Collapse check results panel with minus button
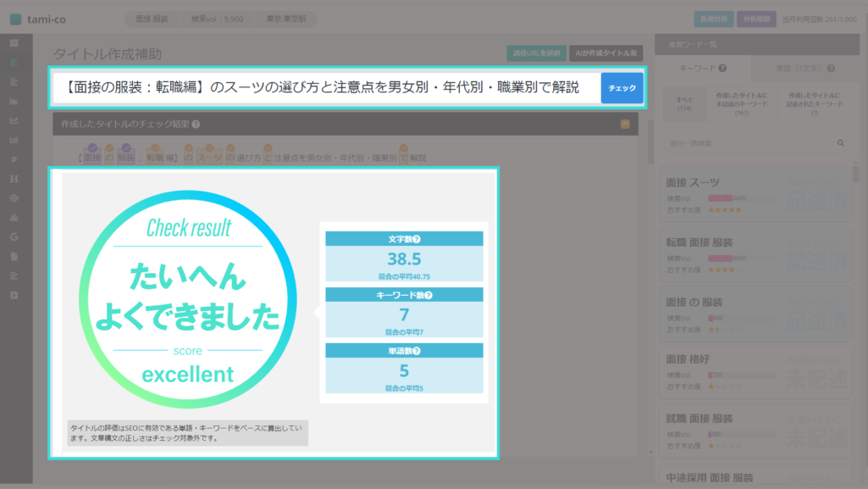This screenshot has height=489, width=868. point(625,124)
